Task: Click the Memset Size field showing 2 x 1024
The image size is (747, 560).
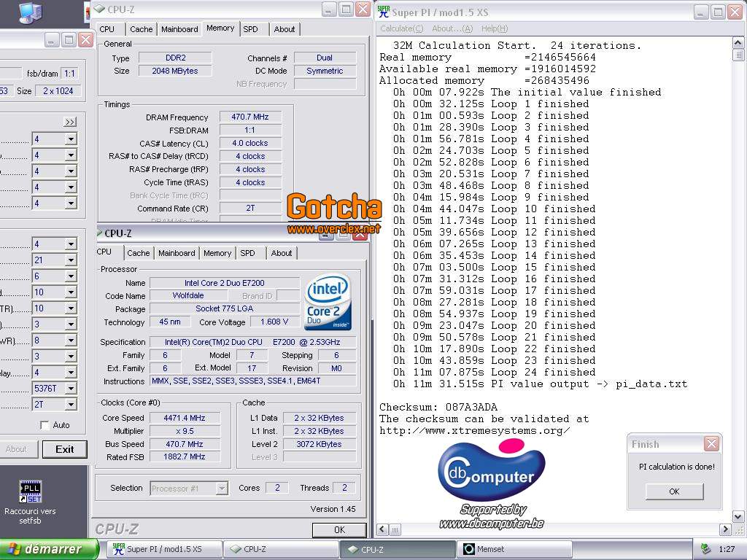Action: (58, 91)
